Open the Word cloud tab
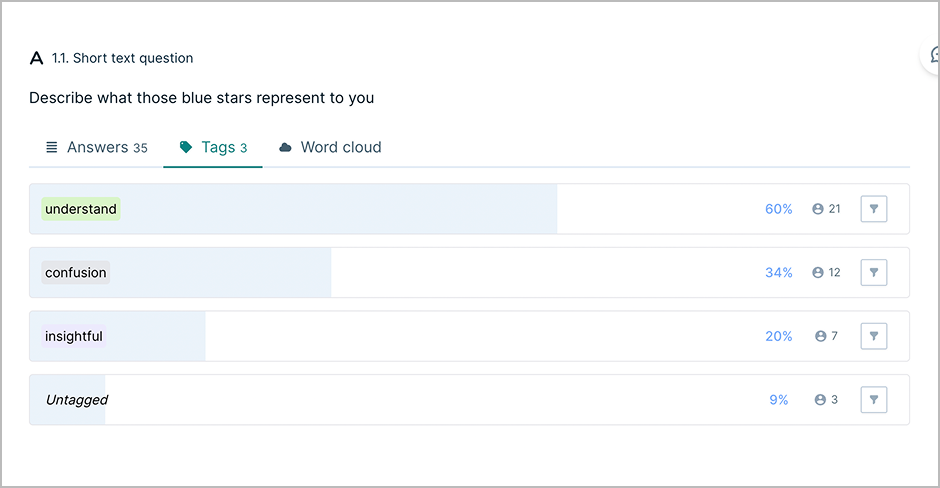Viewport: 940px width, 488px height. 330,147
